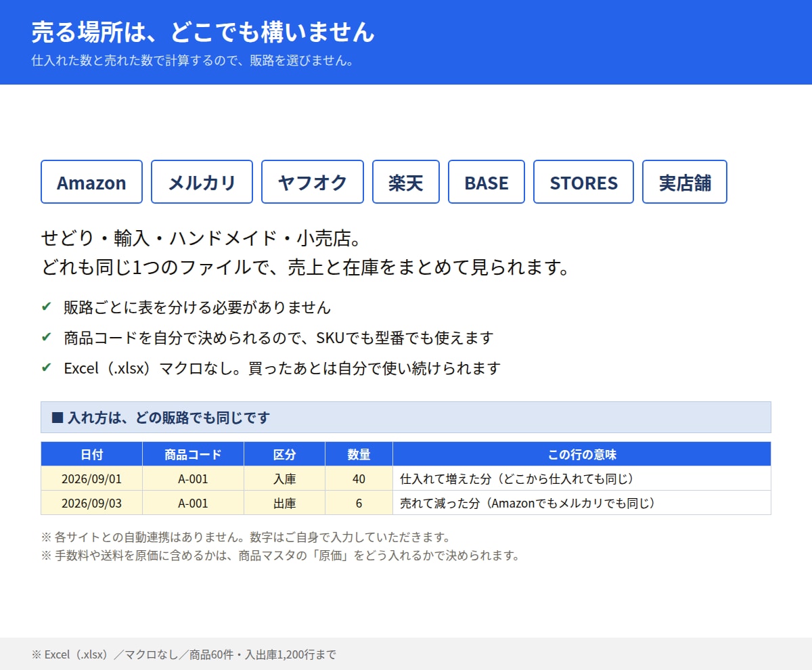Click the cell 仕入れて増えた分
The image size is (812, 670).
[582, 478]
